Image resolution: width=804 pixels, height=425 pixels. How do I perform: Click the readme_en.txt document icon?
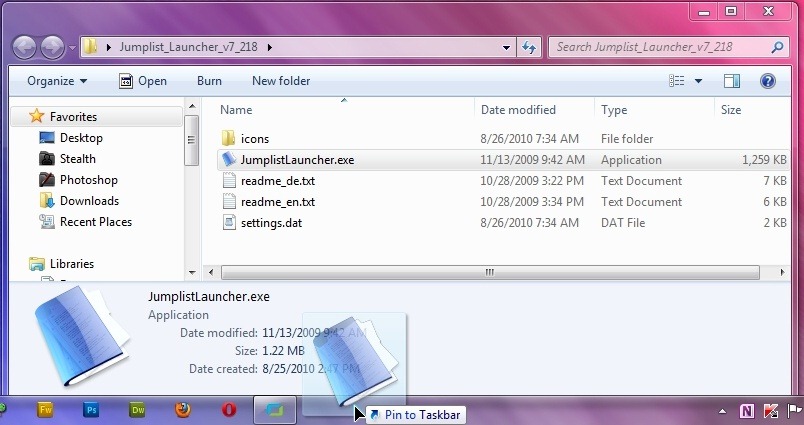coord(229,201)
